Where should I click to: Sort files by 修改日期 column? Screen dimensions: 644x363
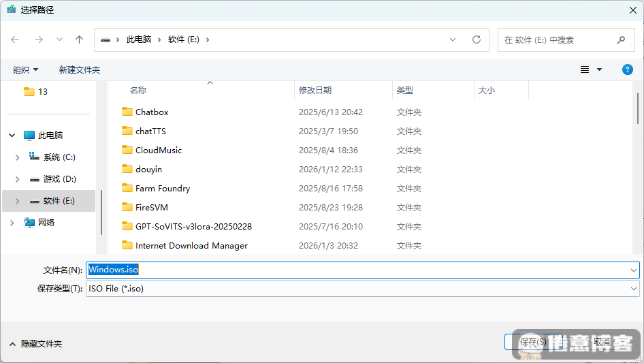coord(315,90)
